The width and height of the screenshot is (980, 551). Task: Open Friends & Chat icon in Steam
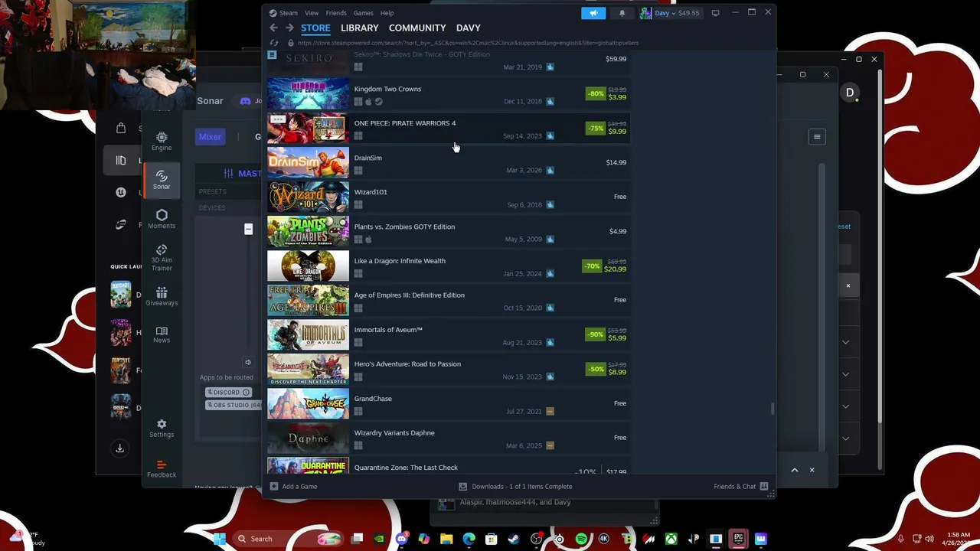[x=764, y=486]
